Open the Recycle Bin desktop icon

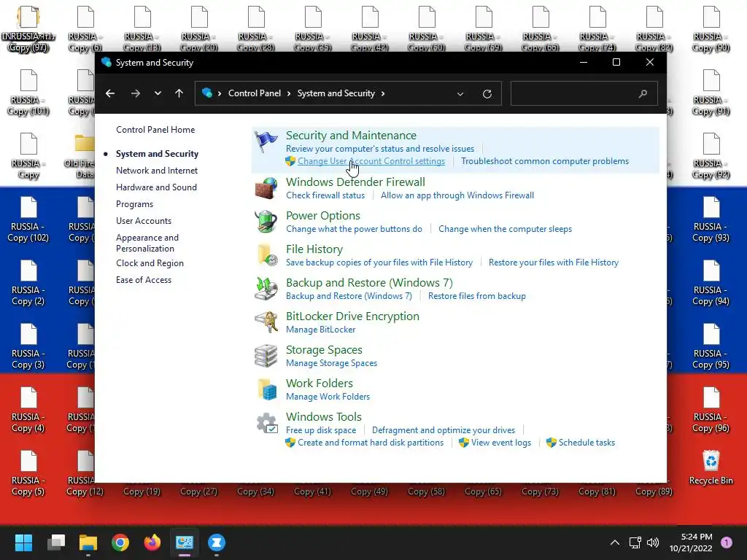click(x=711, y=468)
